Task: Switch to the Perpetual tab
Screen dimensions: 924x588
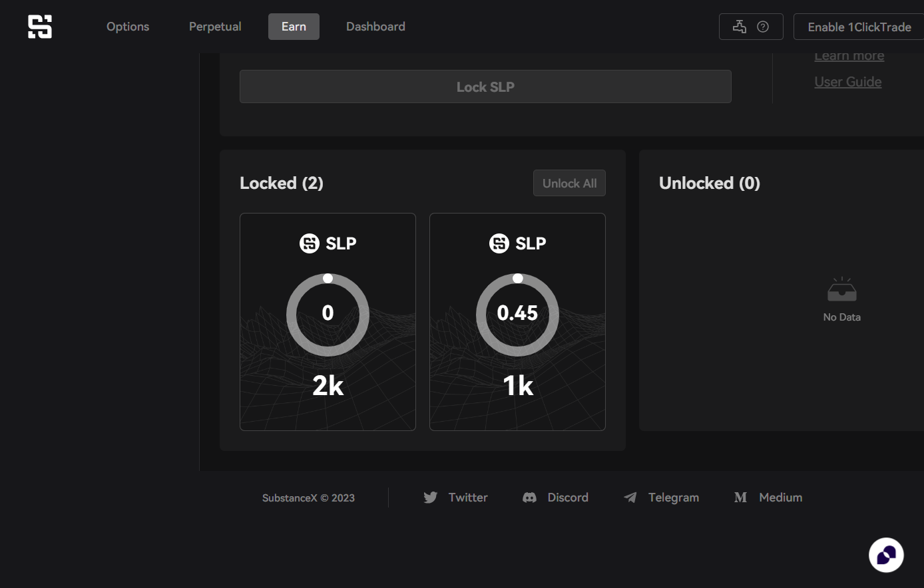Action: 215,27
